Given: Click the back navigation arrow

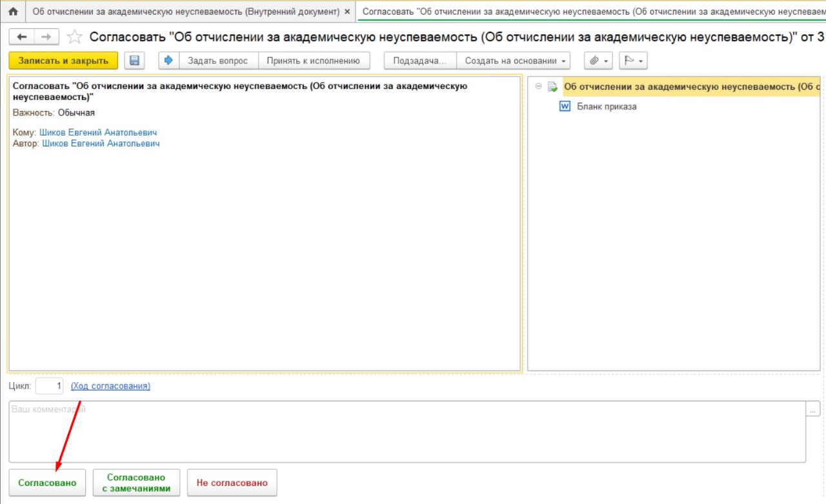Looking at the screenshot, I should coord(22,37).
